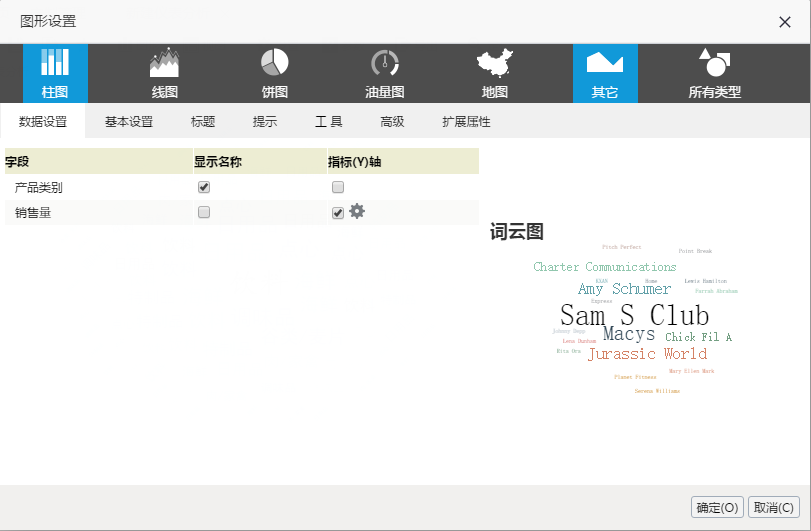
Task: Open 所有类型 all chart types
Action: (715, 73)
